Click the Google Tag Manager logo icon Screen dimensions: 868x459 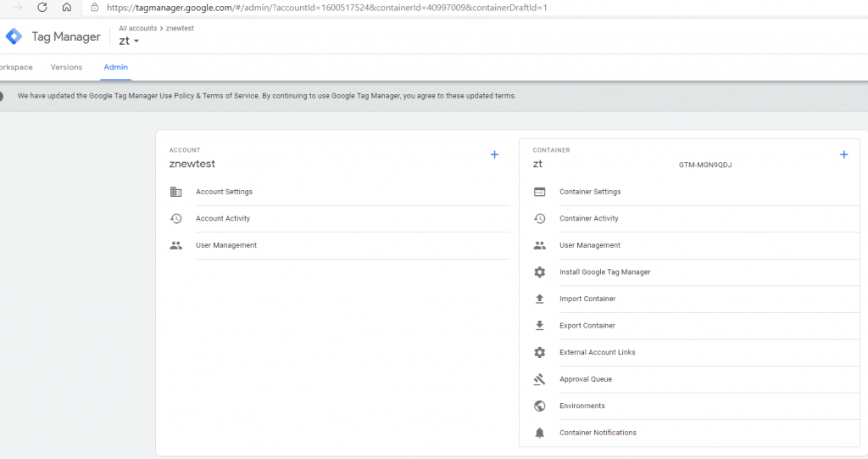click(x=14, y=36)
